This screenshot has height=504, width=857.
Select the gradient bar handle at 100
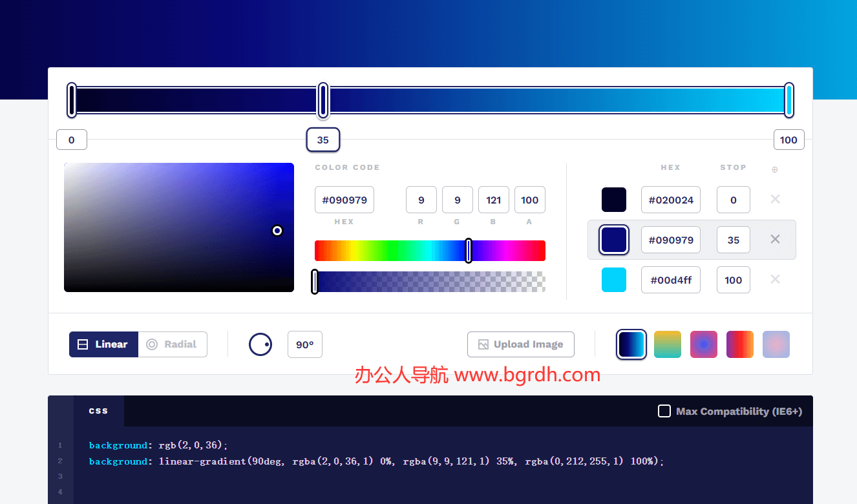788,100
